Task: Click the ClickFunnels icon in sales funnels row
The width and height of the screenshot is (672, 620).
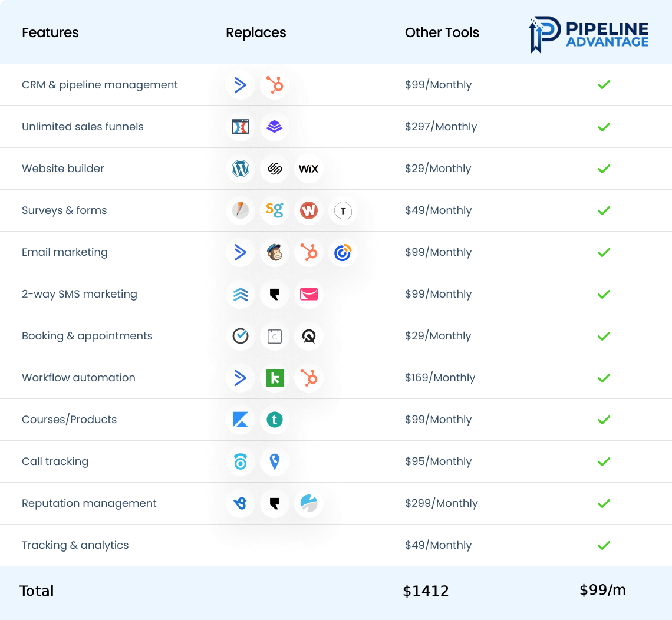Action: [240, 127]
